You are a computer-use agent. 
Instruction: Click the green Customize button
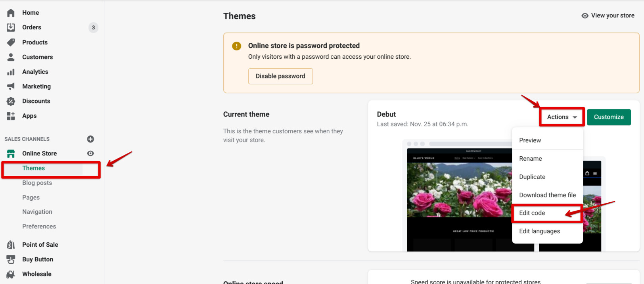tap(609, 117)
